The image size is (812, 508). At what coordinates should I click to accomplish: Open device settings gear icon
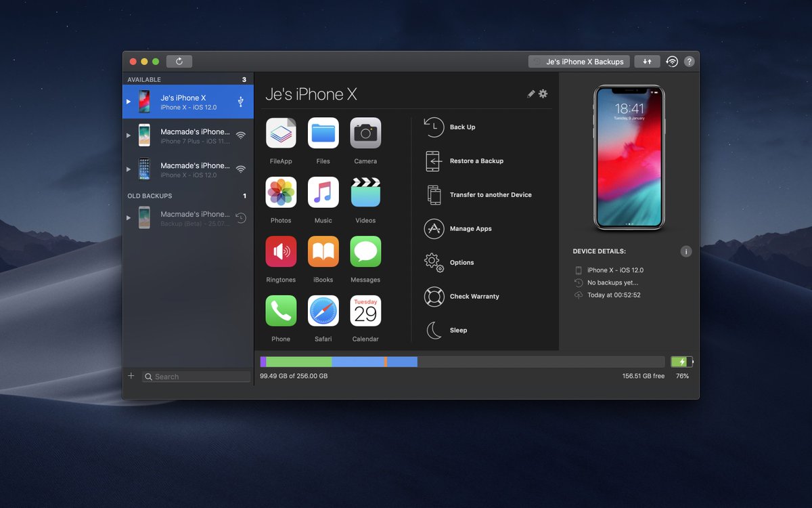[x=543, y=94]
